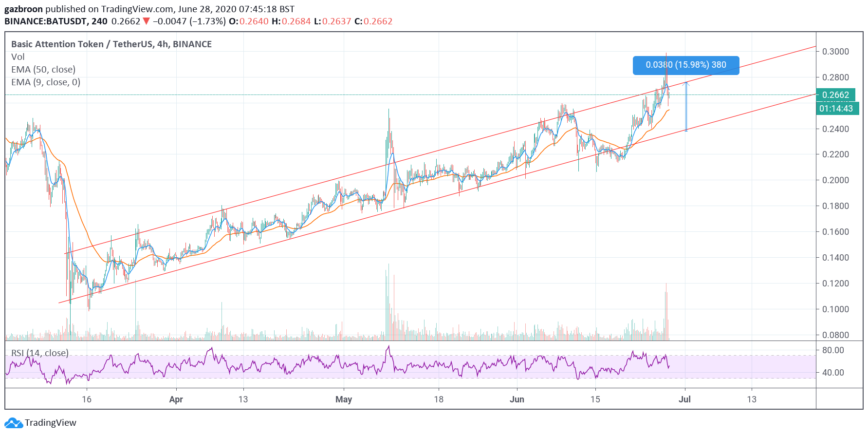The image size is (868, 436).
Task: Click the Jun date label on time axis
Action: click(x=517, y=399)
